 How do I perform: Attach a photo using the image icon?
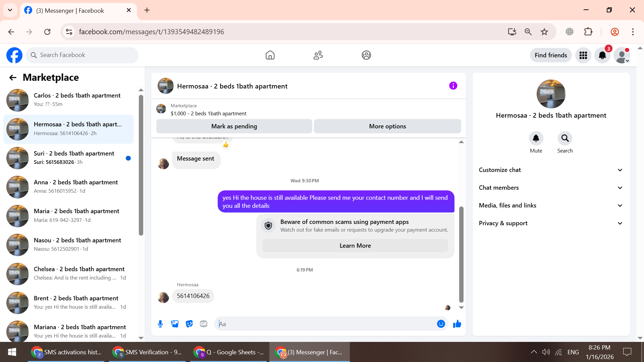(175, 324)
